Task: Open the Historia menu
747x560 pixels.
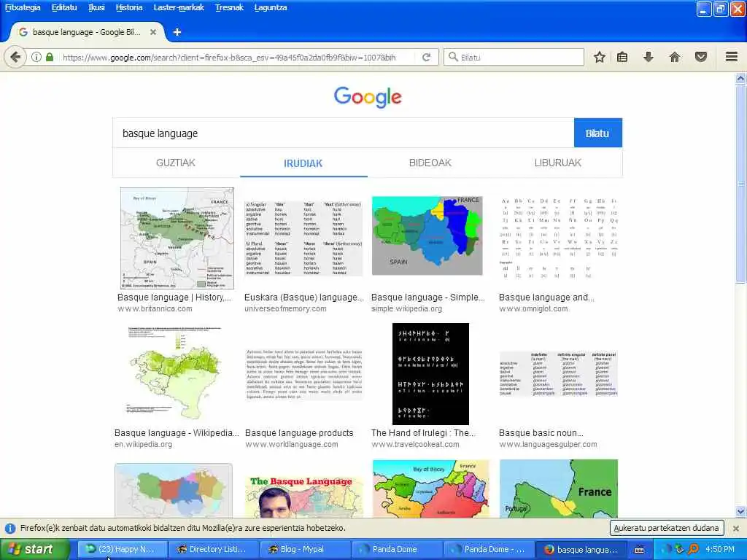Action: coord(129,7)
